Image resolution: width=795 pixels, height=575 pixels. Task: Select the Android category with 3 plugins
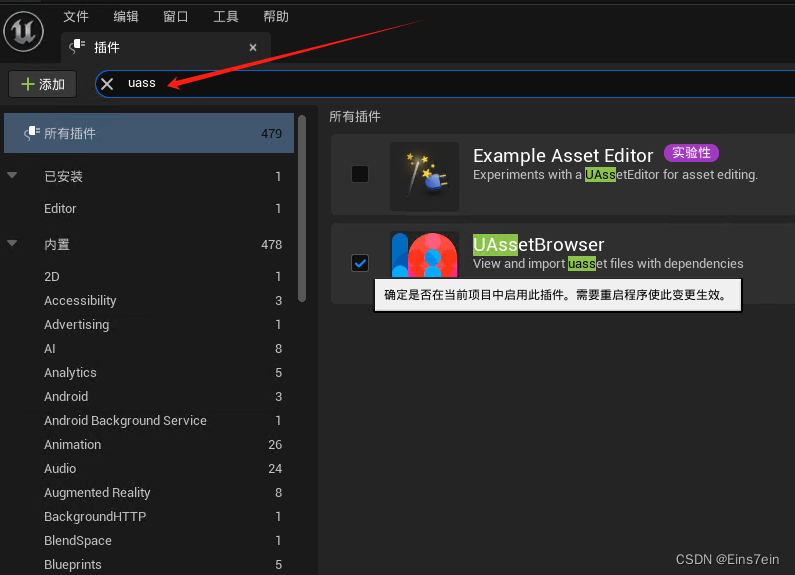(x=149, y=397)
